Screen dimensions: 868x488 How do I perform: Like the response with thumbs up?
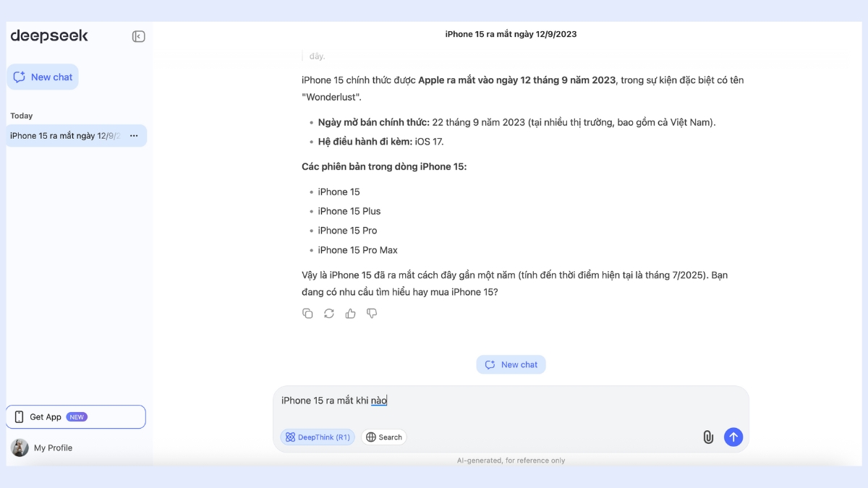[x=351, y=314]
